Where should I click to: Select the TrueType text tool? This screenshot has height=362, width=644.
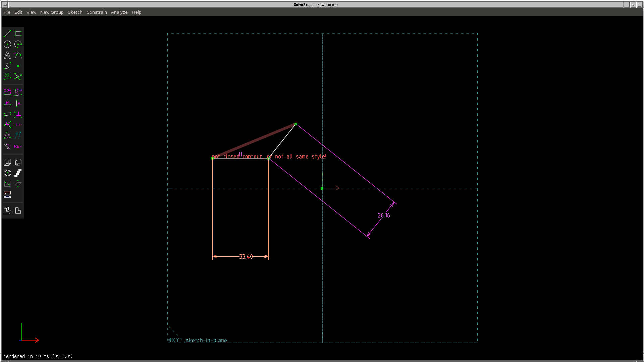pyautogui.click(x=7, y=55)
